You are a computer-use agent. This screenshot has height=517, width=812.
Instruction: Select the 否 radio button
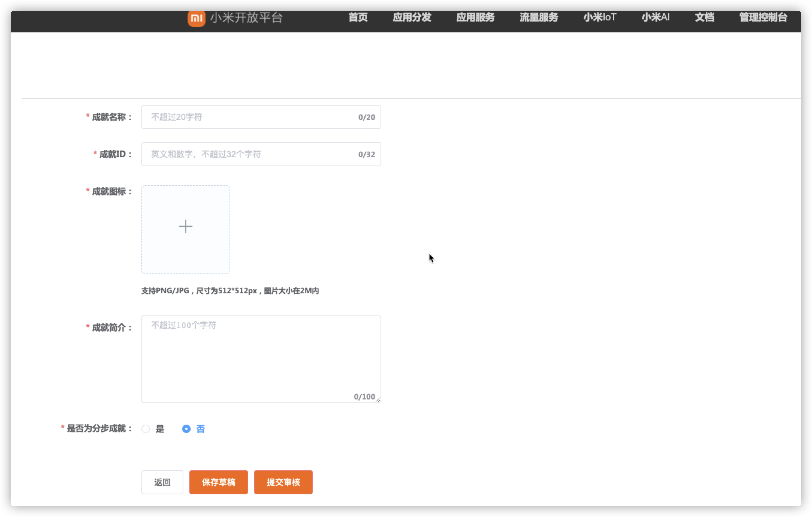pos(186,429)
